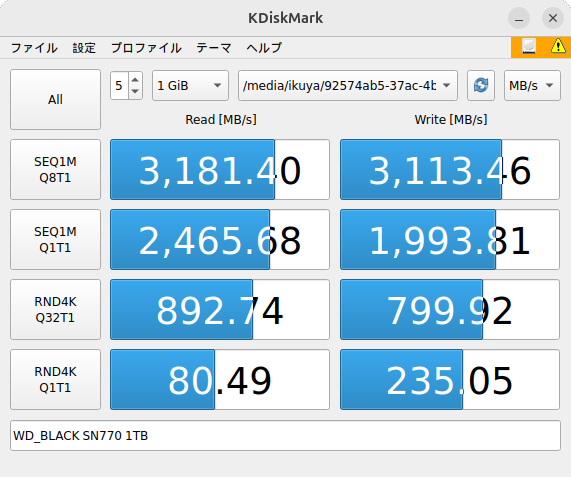Start the RND4K Q32T1 benchmark
The width and height of the screenshot is (571, 477).
[55, 310]
